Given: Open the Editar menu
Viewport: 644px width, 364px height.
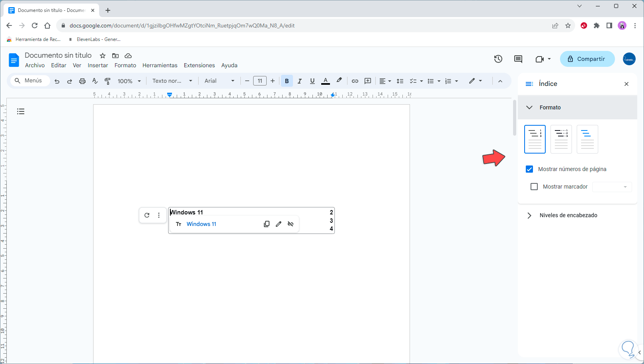Looking at the screenshot, I should pos(59,66).
